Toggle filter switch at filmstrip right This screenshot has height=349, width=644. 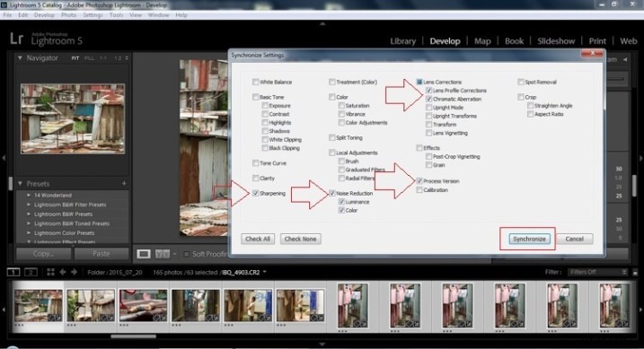(x=635, y=273)
